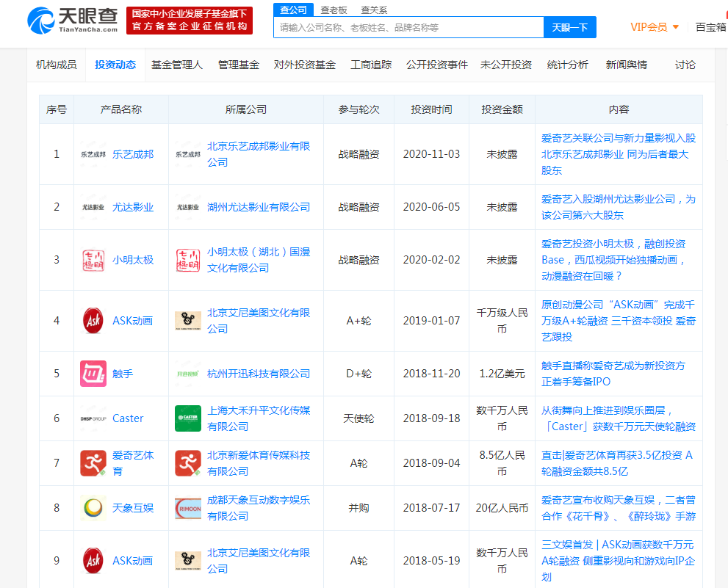Open 成都天象互动数字娱乐有限公司 company link

click(259, 508)
